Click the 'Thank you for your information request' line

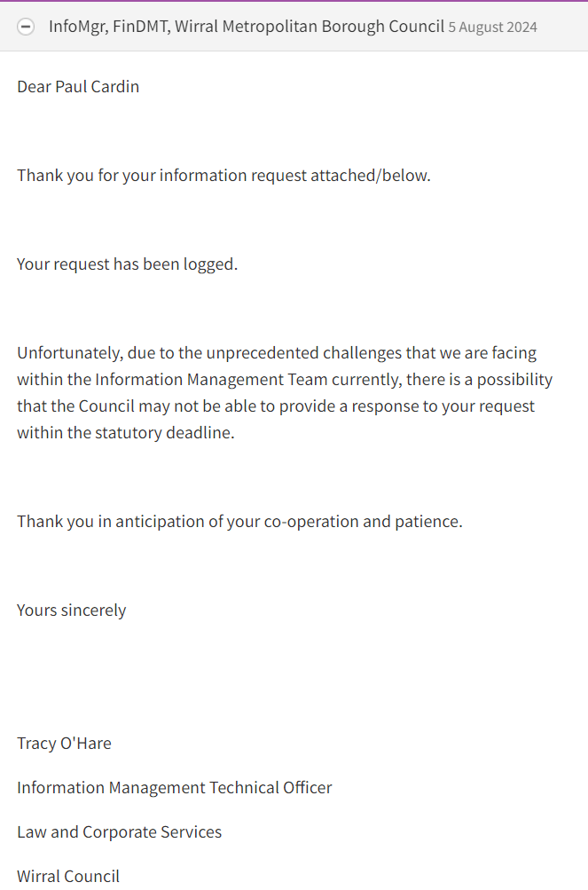click(x=223, y=176)
